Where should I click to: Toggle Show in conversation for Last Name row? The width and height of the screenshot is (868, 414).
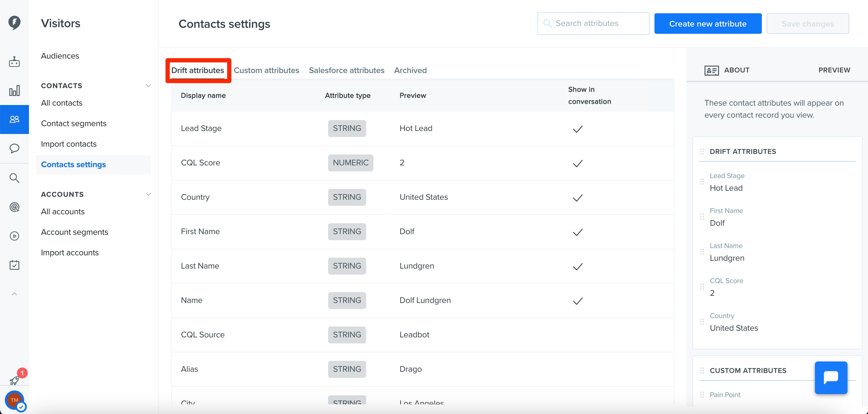[x=578, y=267]
